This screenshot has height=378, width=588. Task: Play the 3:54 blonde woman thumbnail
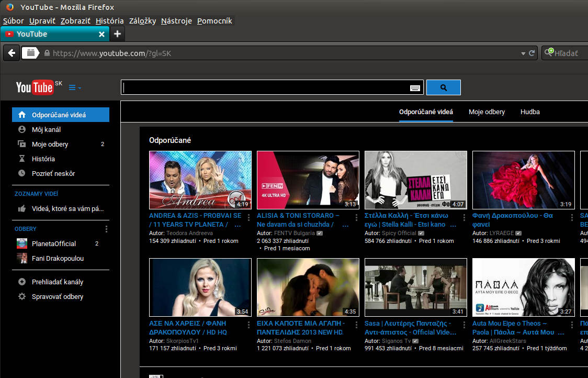point(200,287)
